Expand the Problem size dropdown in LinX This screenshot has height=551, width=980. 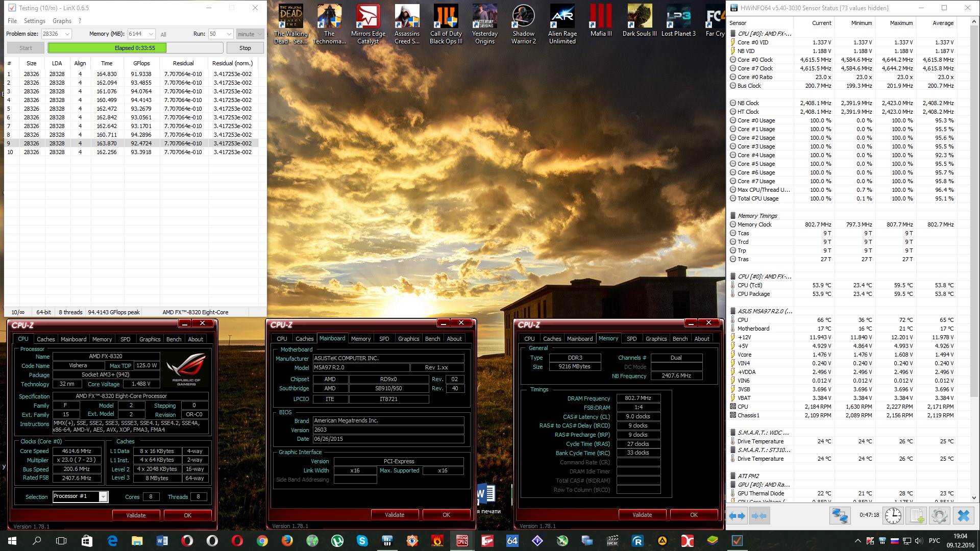coord(67,34)
